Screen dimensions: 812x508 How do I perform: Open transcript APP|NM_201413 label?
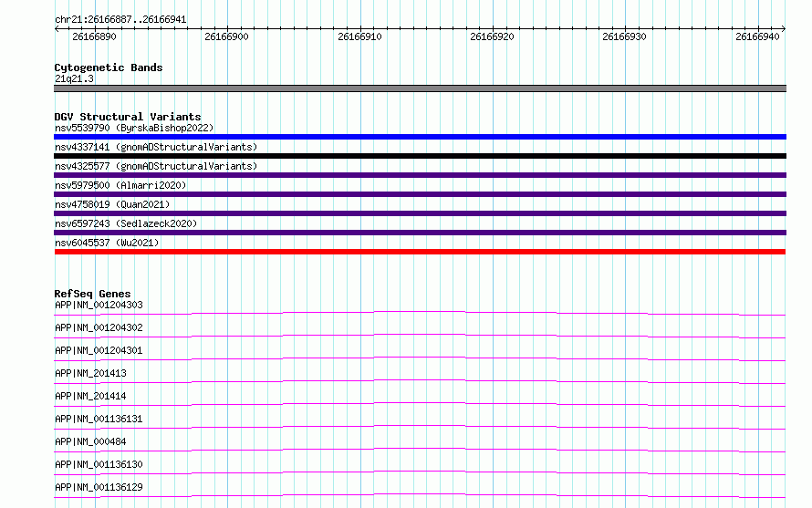[90, 373]
